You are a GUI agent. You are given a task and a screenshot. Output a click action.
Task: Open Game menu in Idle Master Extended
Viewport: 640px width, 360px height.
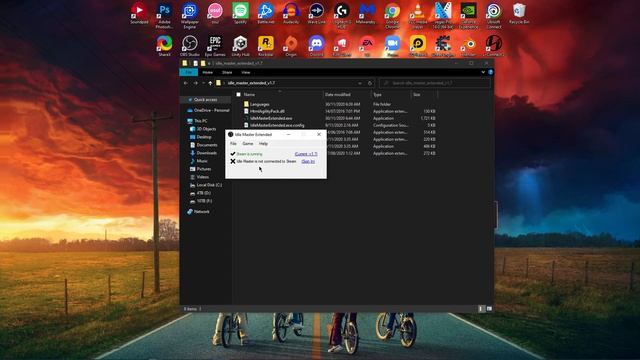pyautogui.click(x=248, y=144)
